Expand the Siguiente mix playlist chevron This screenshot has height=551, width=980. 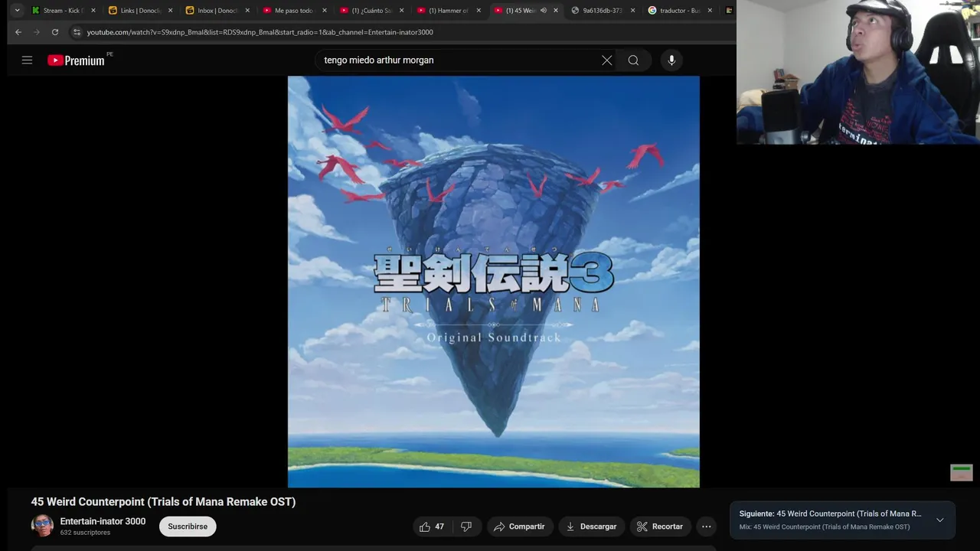click(939, 520)
